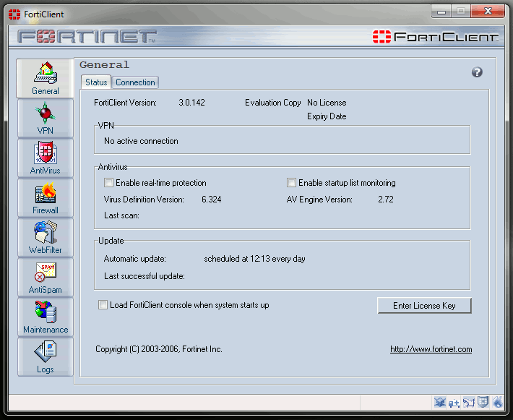Go to the AntiVirus section
Image resolution: width=513 pixels, height=420 pixels.
tap(45, 158)
